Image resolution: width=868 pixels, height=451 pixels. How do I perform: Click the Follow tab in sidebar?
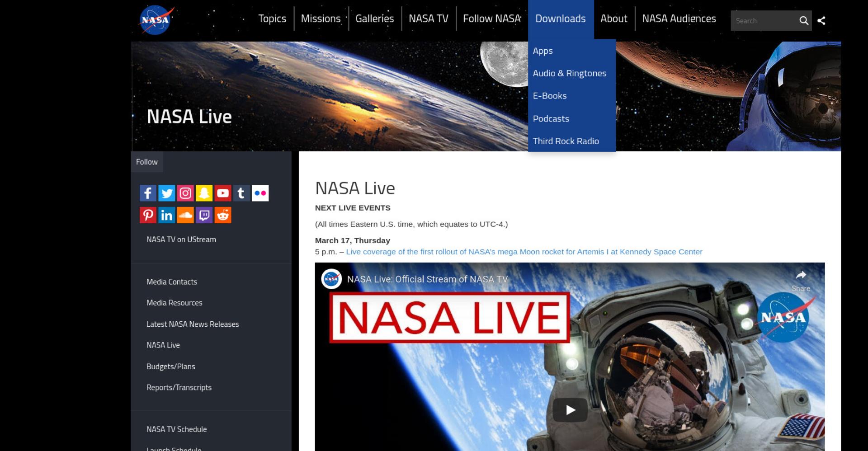(147, 162)
